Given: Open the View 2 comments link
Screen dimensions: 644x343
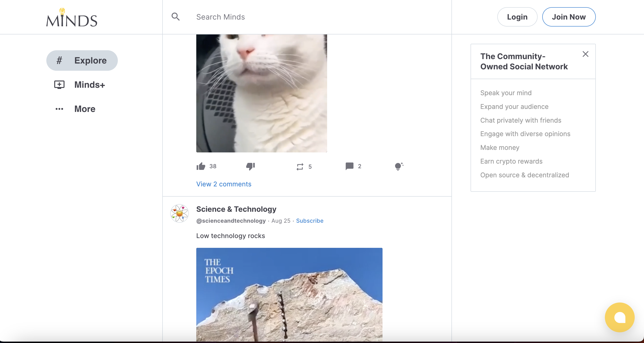Looking at the screenshot, I should point(224,184).
